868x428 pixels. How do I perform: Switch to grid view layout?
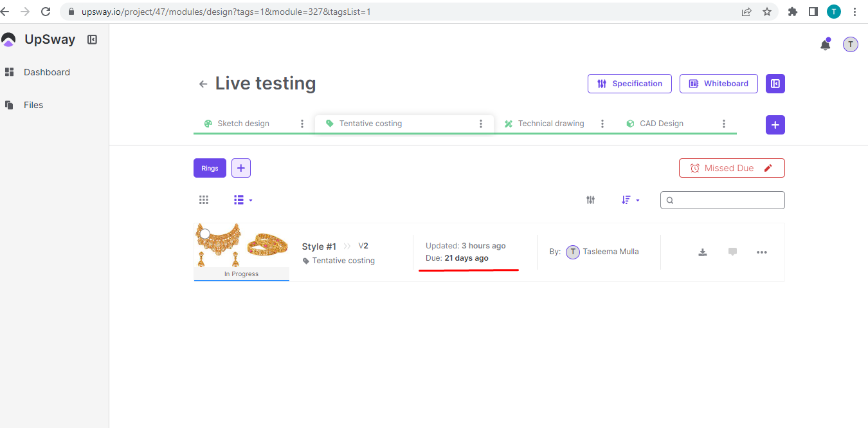tap(204, 200)
